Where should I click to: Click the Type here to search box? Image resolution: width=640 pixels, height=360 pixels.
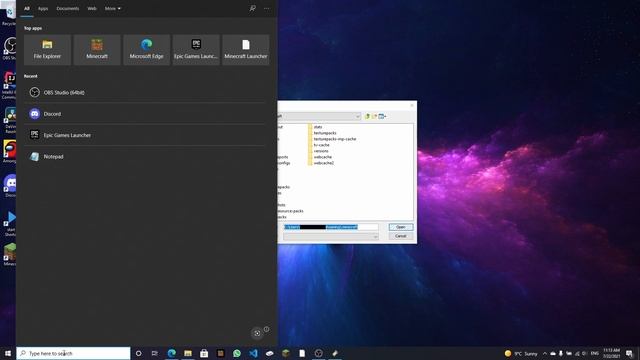(73, 353)
